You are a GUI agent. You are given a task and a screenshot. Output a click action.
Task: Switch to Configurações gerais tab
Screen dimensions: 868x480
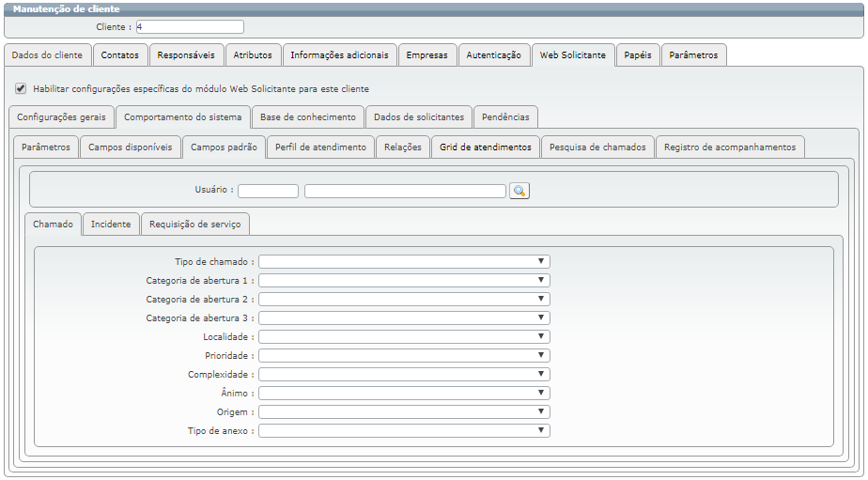pos(61,117)
